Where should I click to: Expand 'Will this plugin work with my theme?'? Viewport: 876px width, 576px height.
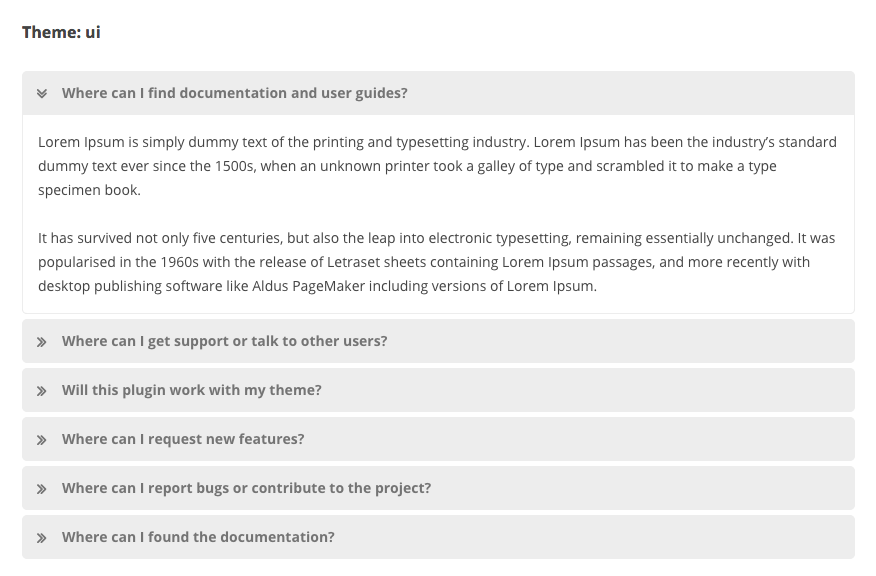[x=191, y=390]
